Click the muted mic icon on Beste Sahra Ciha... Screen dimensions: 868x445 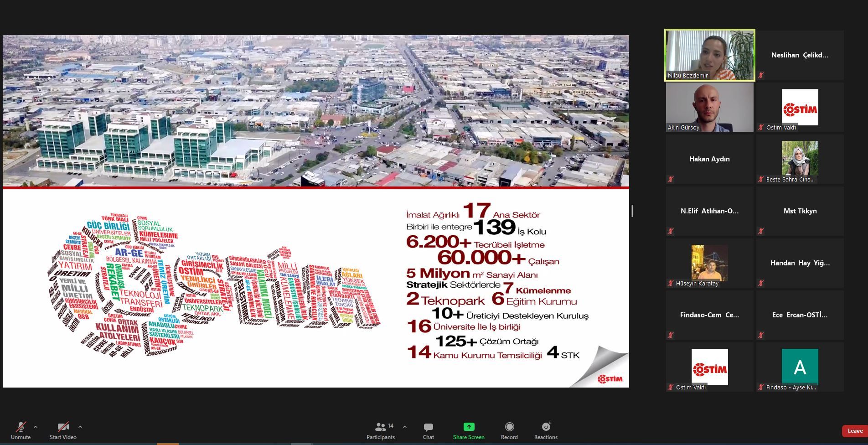(x=761, y=179)
